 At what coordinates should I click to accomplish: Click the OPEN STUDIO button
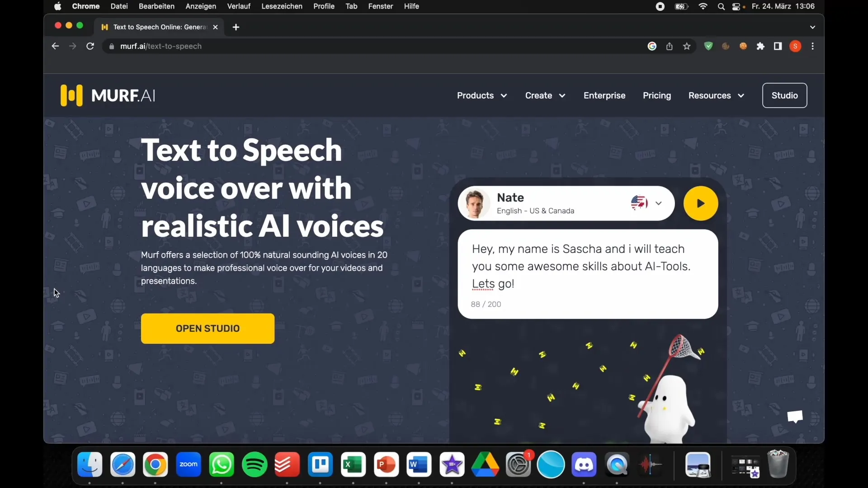pos(208,328)
